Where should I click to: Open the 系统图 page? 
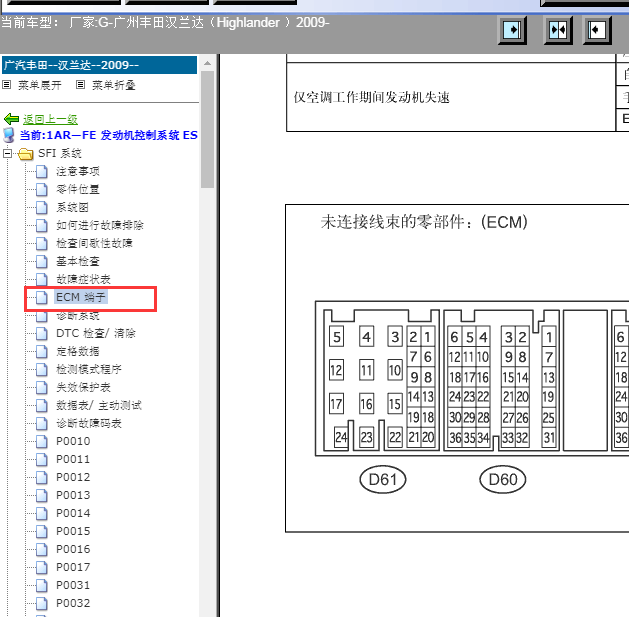(x=72, y=207)
